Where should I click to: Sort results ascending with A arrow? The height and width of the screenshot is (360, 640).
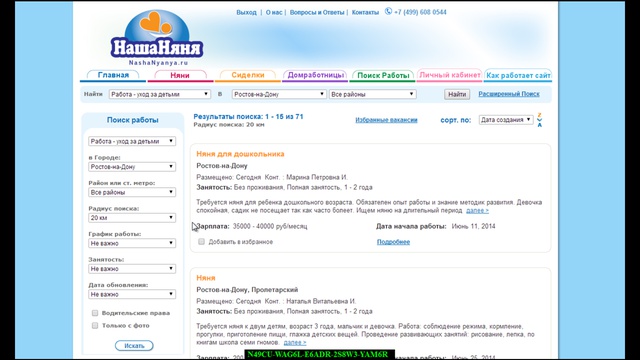pyautogui.click(x=540, y=124)
